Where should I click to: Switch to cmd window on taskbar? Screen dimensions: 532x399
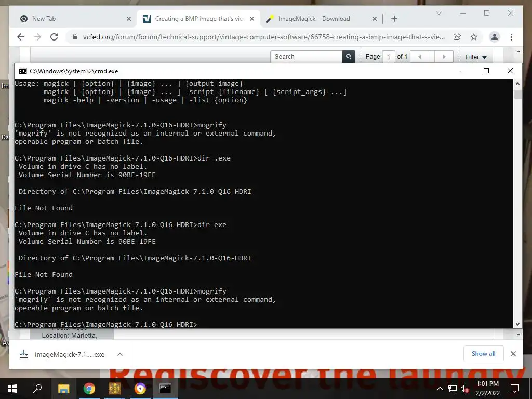166,389
